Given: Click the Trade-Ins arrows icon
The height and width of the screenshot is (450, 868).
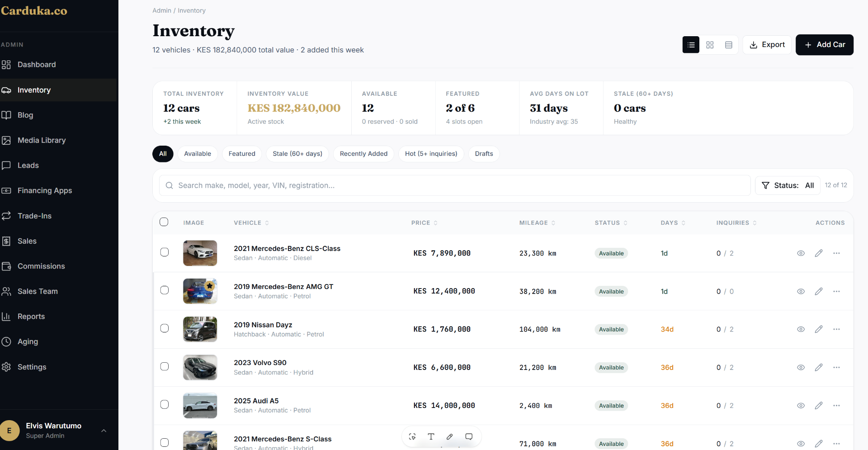Looking at the screenshot, I should 6,216.
